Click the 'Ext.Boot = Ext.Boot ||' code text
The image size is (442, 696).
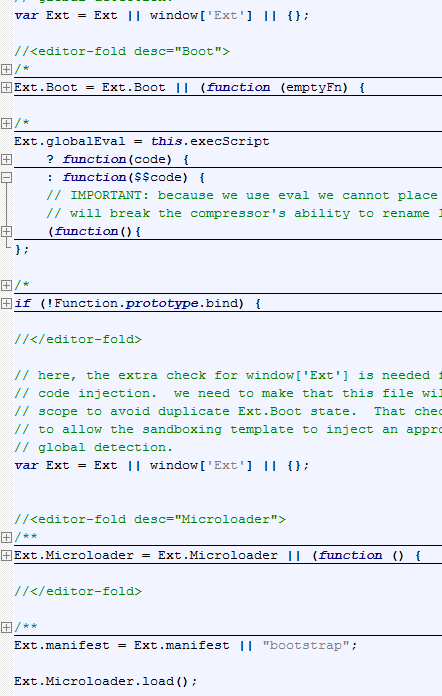102,87
